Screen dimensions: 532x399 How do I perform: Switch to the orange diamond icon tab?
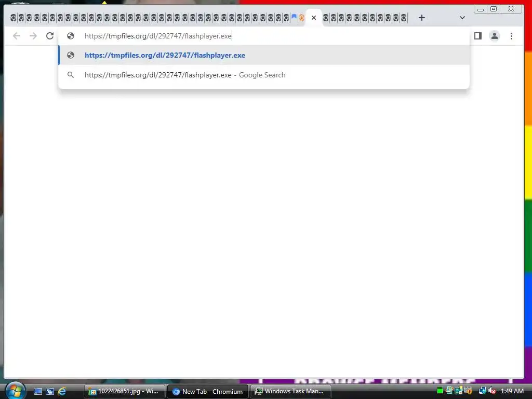click(301, 18)
